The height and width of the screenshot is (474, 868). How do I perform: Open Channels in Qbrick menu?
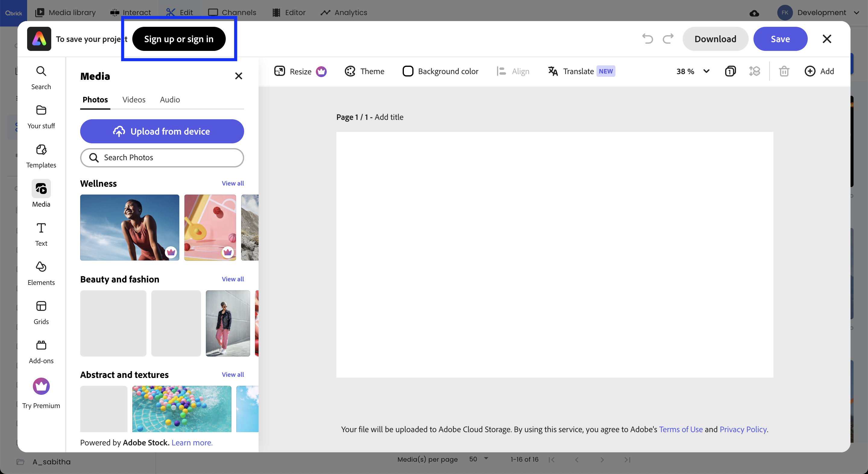[x=232, y=12]
